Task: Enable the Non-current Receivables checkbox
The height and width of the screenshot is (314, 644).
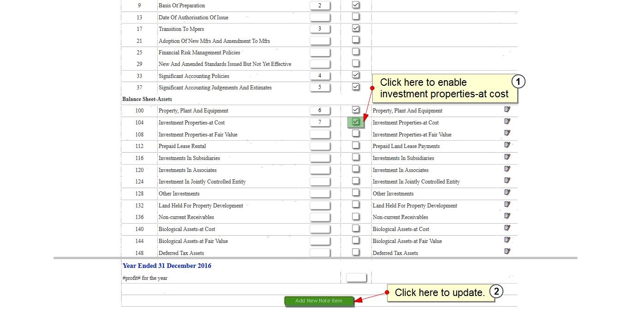Action: pos(356,216)
